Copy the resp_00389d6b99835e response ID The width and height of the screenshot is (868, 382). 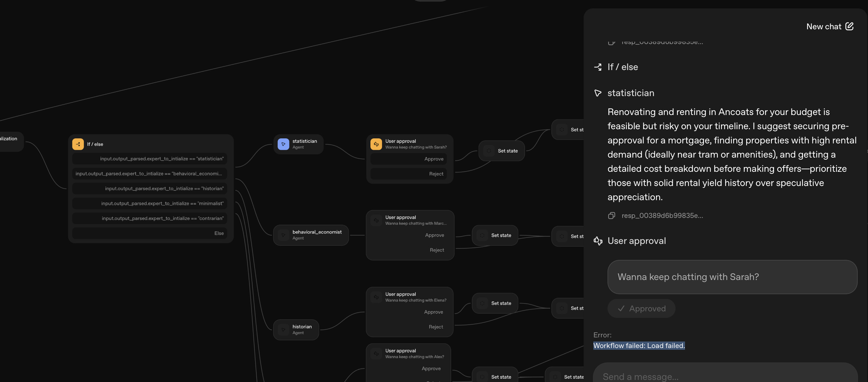pos(611,216)
